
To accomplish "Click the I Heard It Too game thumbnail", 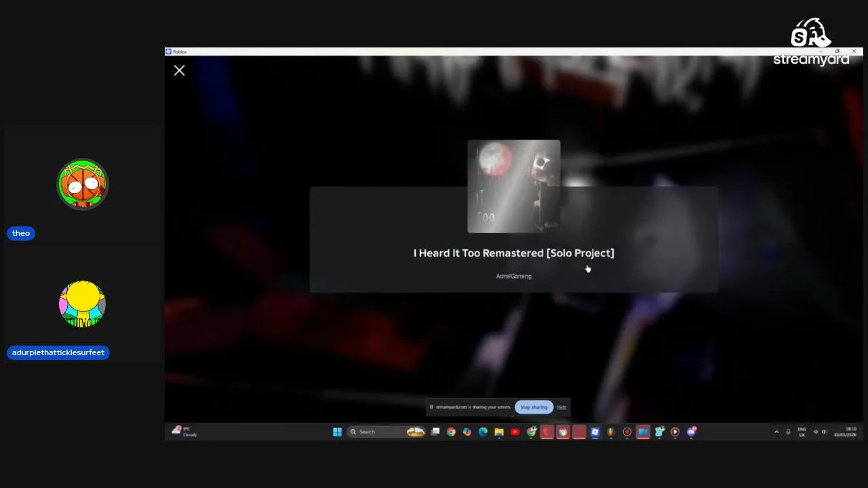I will 514,186.
